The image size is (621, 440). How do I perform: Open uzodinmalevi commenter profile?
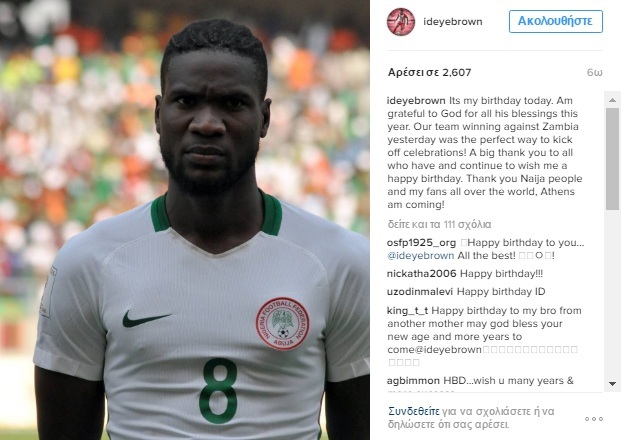coord(420,292)
